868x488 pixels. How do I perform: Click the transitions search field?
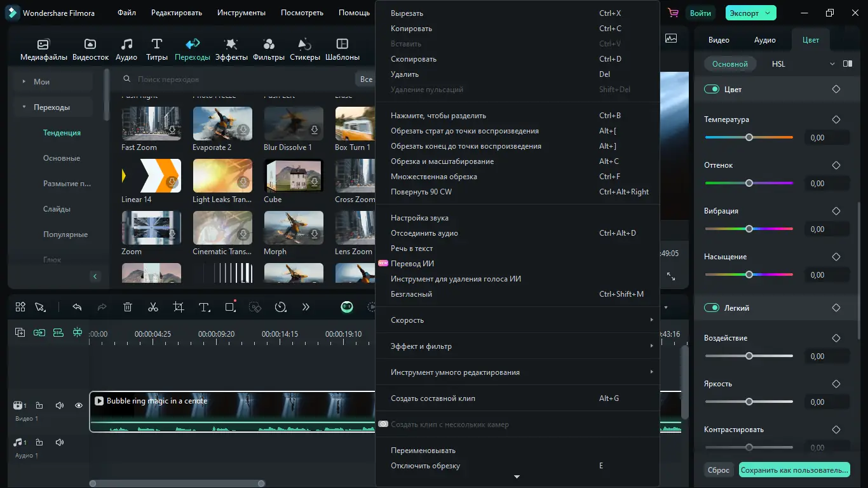[235, 79]
